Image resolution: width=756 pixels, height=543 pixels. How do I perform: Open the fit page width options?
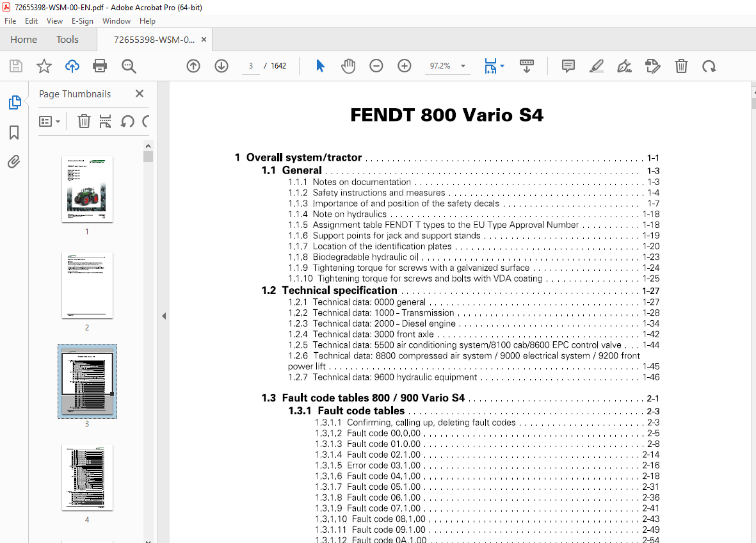point(494,66)
